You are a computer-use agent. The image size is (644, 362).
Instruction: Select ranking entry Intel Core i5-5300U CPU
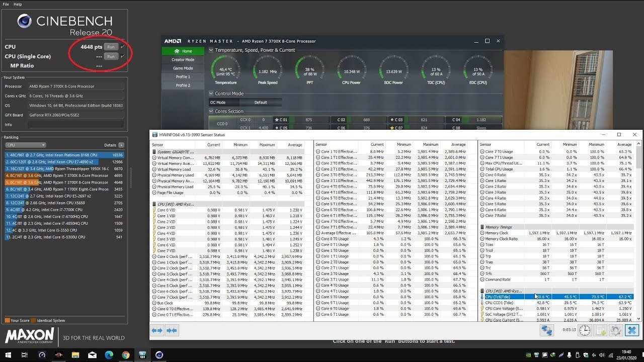click(64, 237)
